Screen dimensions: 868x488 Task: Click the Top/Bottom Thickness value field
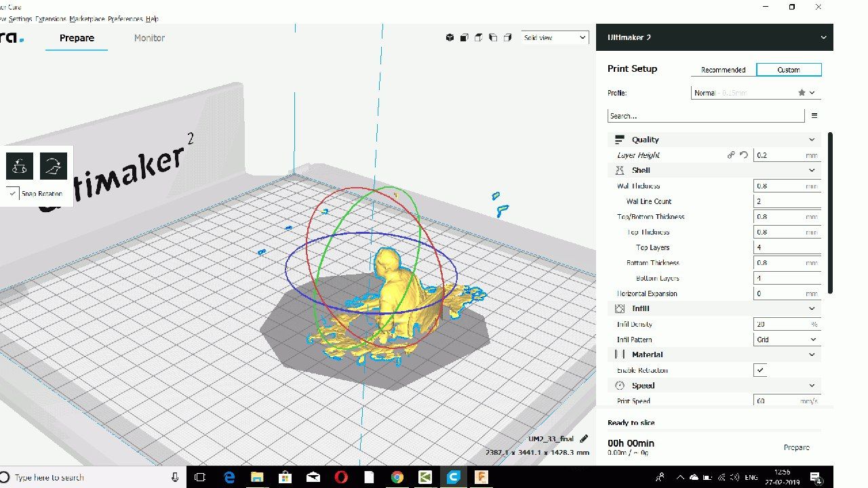(787, 217)
